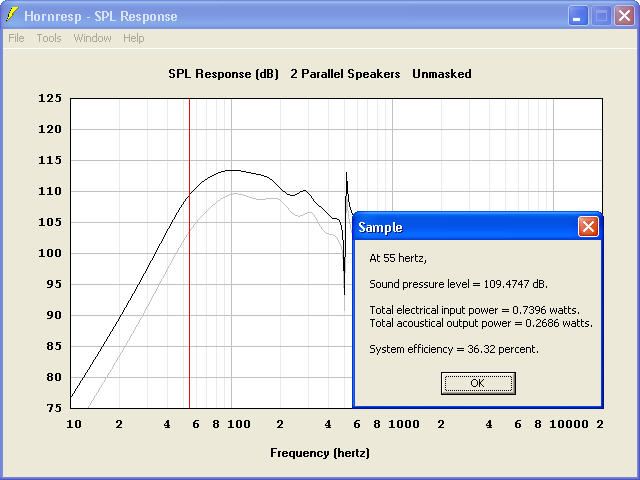Open the Tools menu
Image resolution: width=640 pixels, height=480 pixels.
pyautogui.click(x=49, y=38)
